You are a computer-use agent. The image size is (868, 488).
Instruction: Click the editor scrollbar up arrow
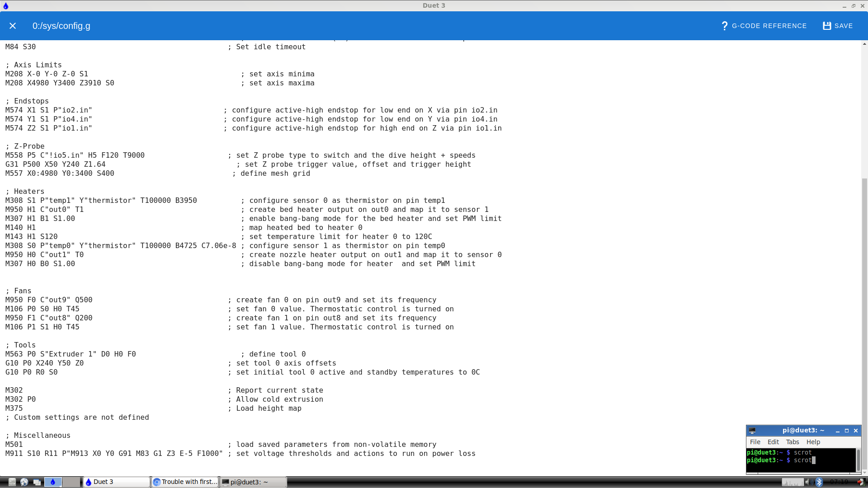tap(864, 44)
